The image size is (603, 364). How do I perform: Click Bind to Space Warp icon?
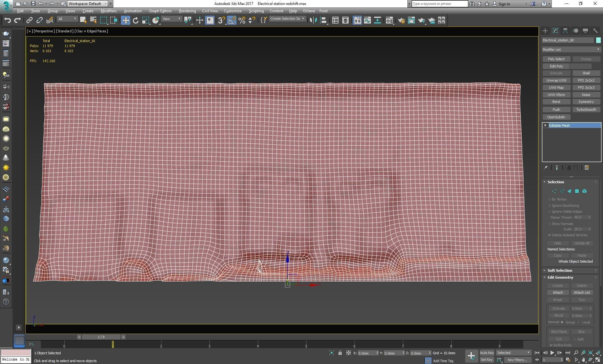point(50,20)
